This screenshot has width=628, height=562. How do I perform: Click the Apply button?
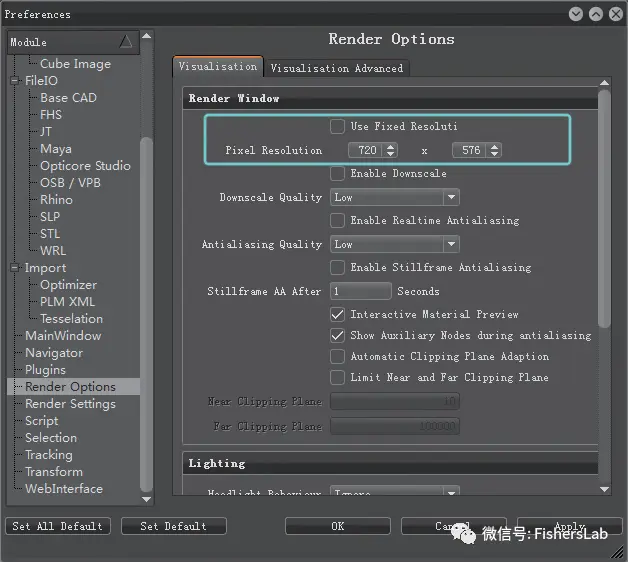click(x=570, y=526)
